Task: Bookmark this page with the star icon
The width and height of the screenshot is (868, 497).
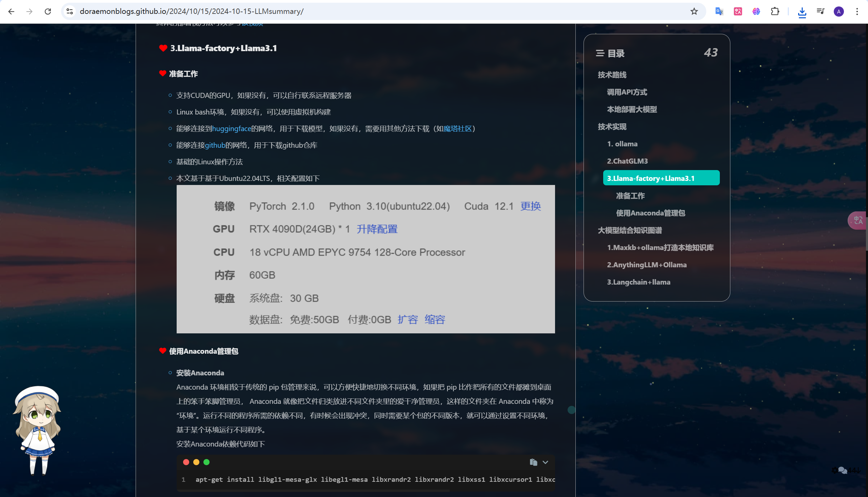Action: click(694, 11)
